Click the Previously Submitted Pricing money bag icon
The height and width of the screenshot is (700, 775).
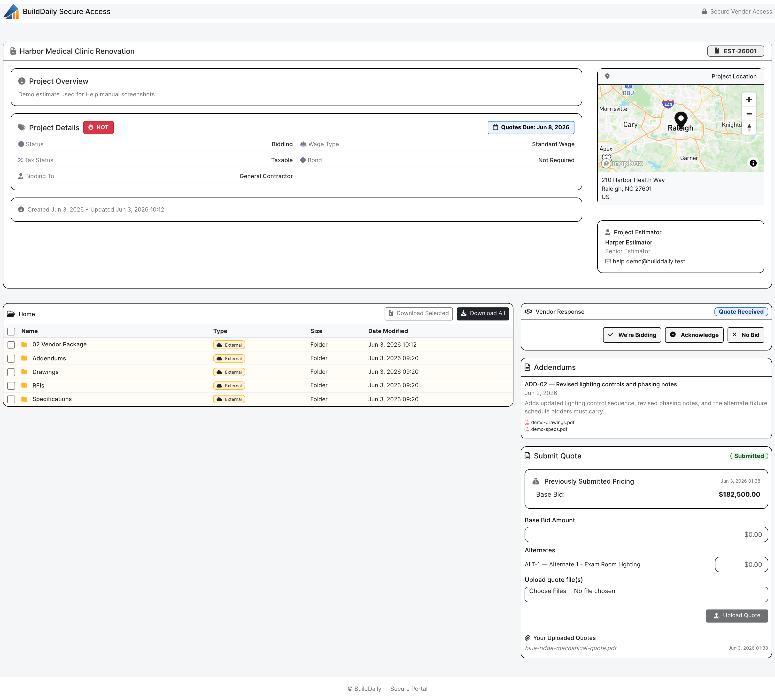535,481
